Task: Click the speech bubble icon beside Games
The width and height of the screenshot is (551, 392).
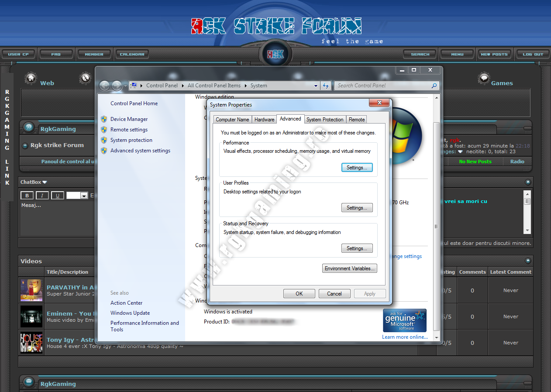Action: click(484, 79)
